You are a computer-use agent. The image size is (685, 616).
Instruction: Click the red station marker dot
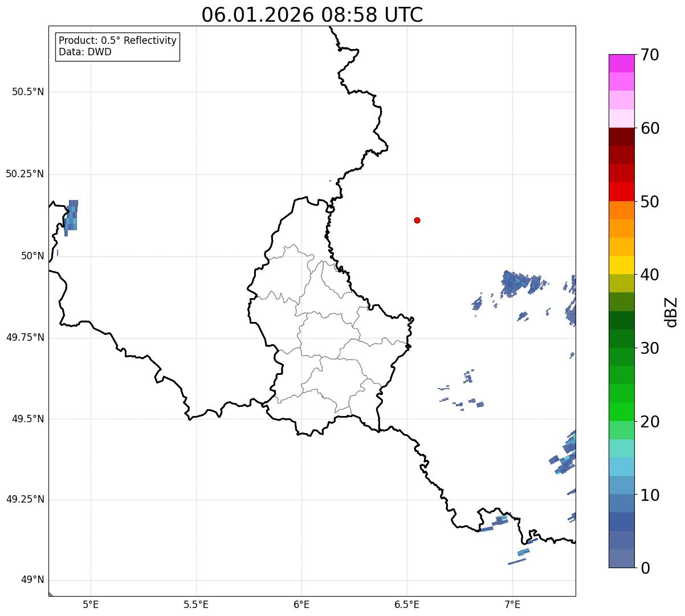417,220
